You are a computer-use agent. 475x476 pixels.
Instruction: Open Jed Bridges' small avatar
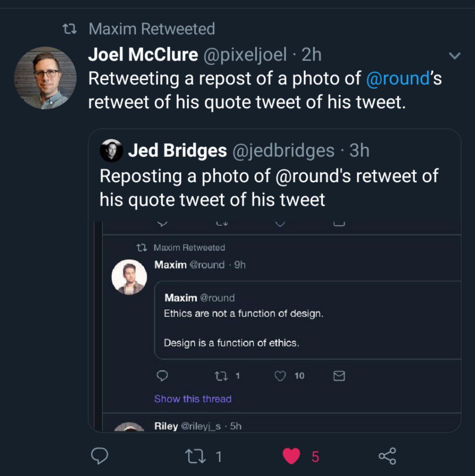(111, 151)
